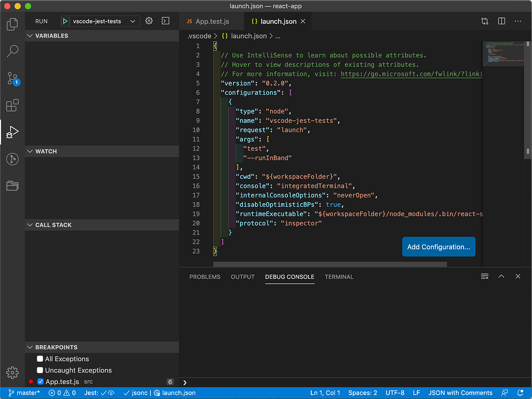Change the UTF-8 encoding setting
The image size is (532, 399).
(395, 393)
